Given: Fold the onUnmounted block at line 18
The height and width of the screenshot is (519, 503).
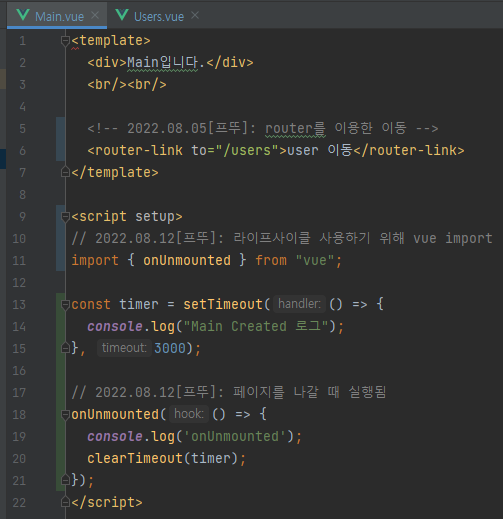Looking at the screenshot, I should [65, 414].
